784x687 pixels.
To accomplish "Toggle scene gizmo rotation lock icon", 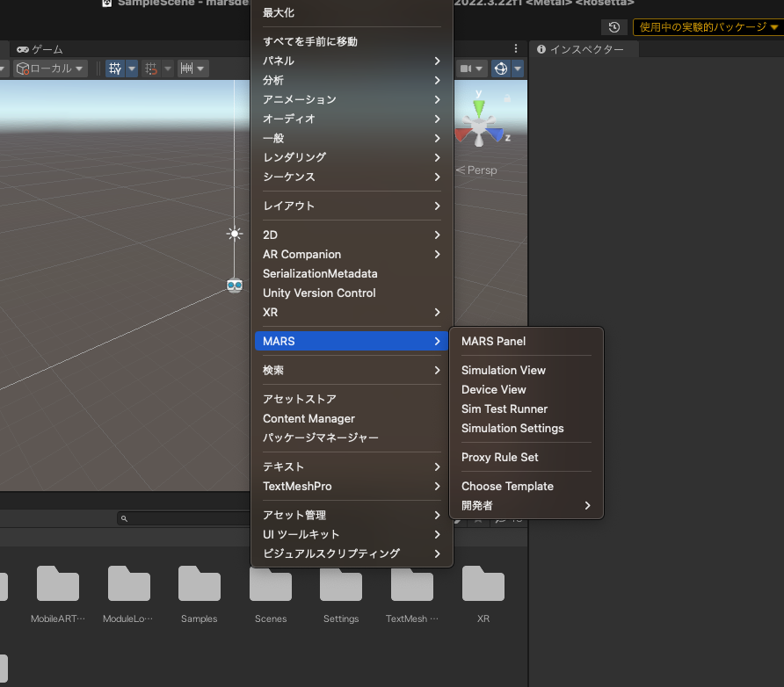I will pyautogui.click(x=507, y=98).
